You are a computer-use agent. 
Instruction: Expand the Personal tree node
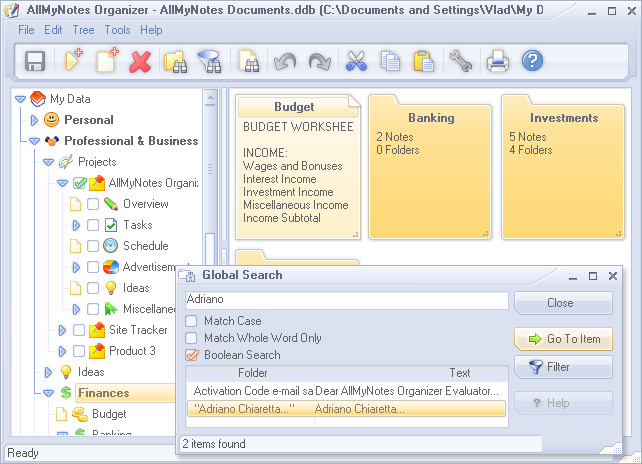pos(34,120)
